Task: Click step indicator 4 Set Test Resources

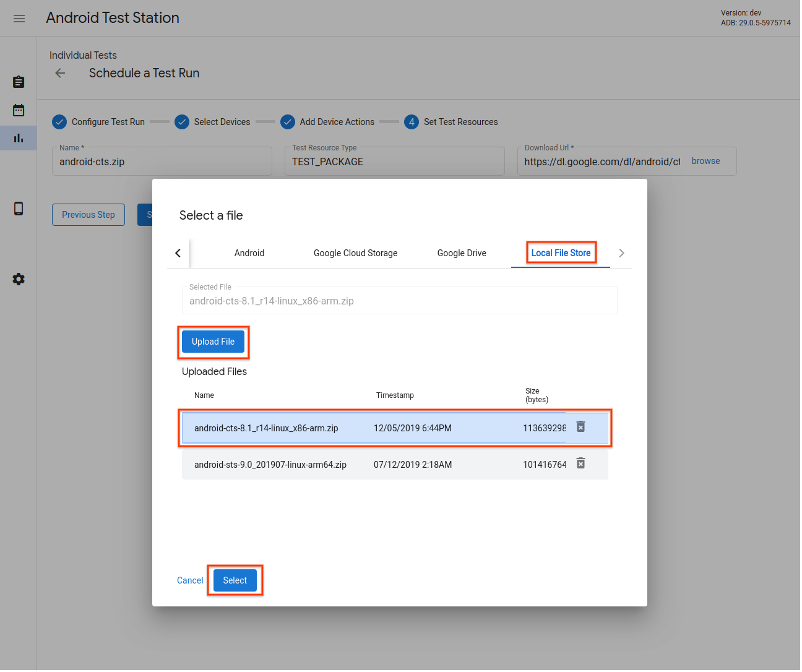Action: pos(452,122)
